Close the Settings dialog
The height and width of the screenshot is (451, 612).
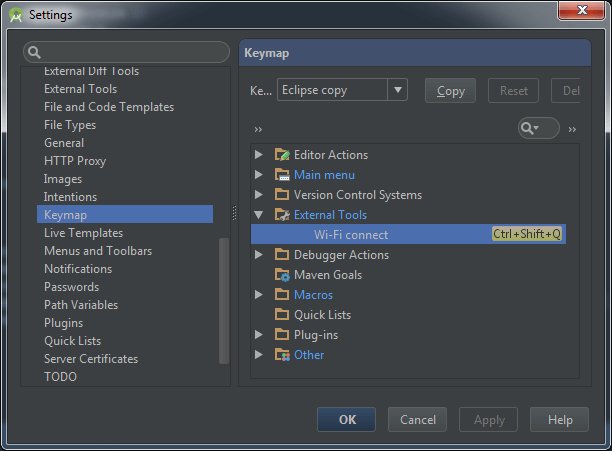[x=582, y=10]
